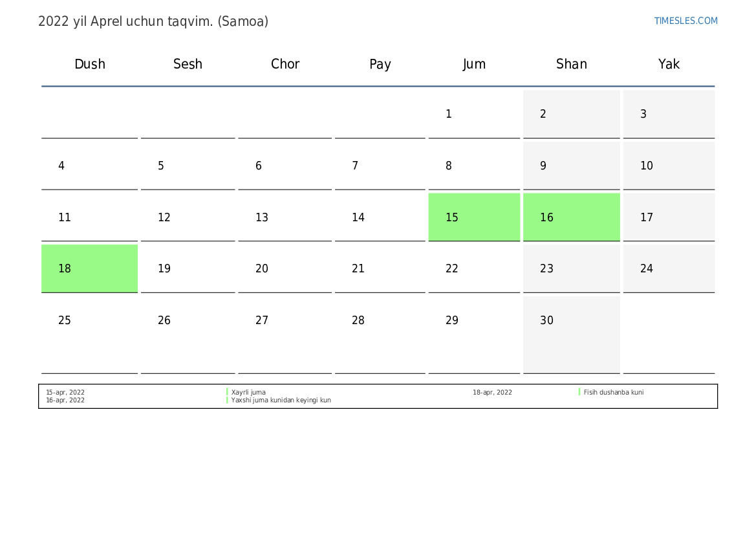The height and width of the screenshot is (535, 756).
Task: Click Yaxshi juma kunidan keyingi kun label
Action: (281, 400)
